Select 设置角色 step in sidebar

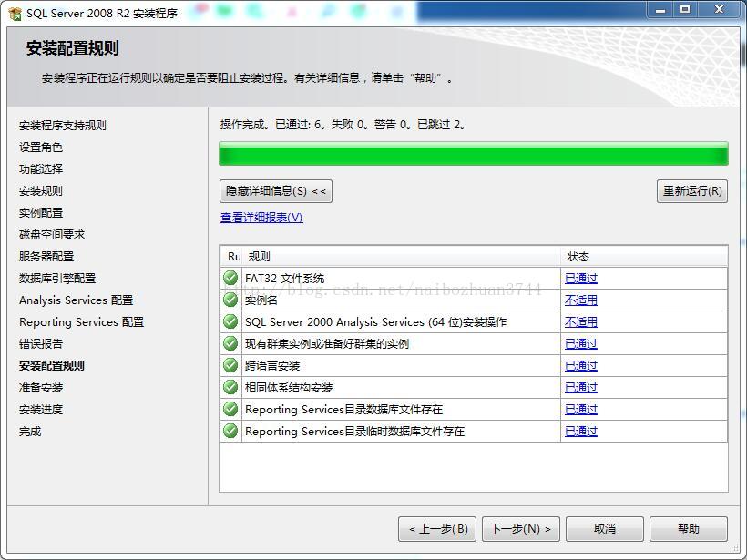[x=40, y=148]
